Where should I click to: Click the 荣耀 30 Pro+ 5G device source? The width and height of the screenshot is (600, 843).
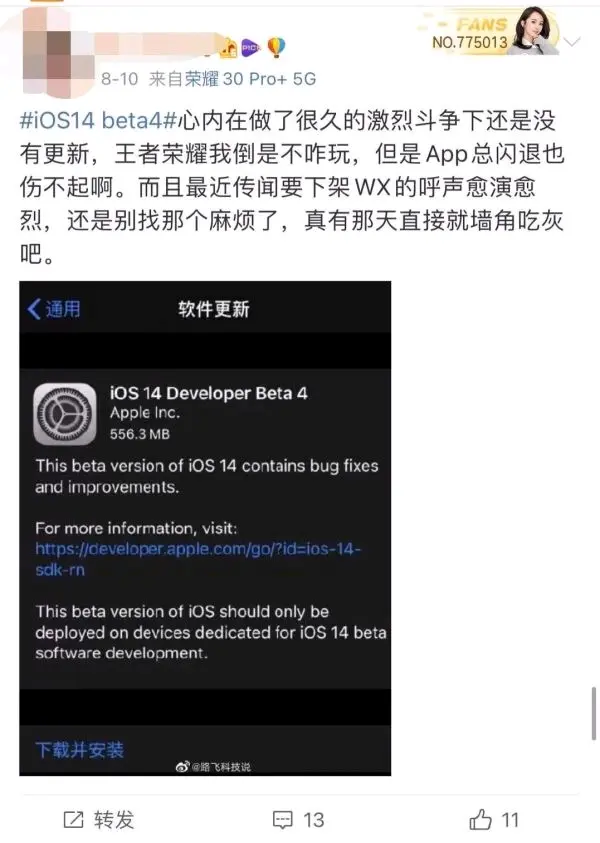coord(250,79)
